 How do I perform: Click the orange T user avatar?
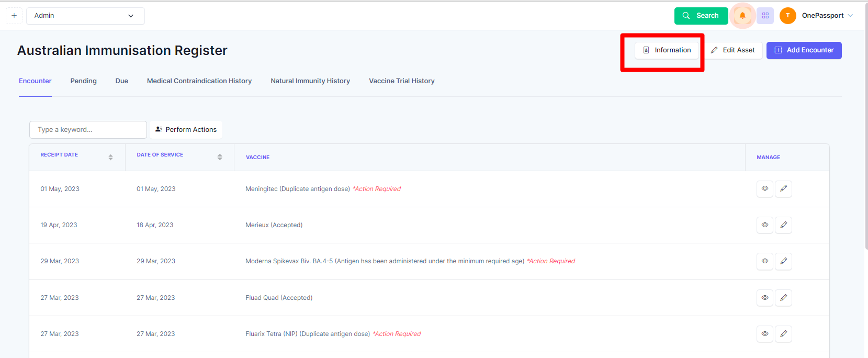tap(788, 16)
